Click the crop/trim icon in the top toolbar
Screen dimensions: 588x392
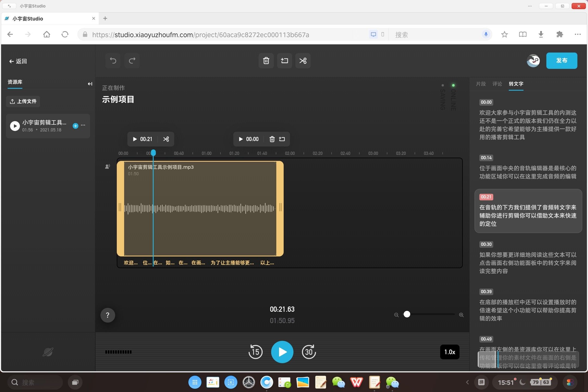284,61
